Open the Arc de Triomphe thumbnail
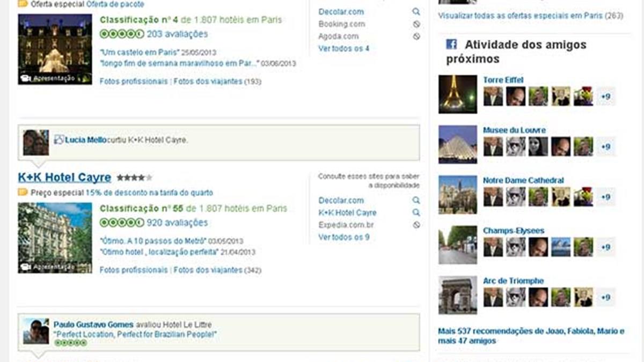Viewport: 644px width, 362px height. (457, 295)
